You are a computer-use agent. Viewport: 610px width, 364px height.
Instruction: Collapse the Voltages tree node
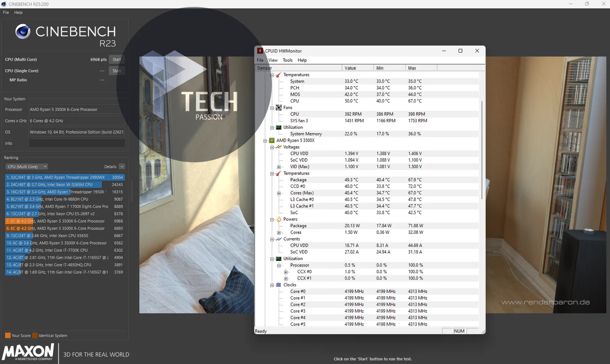(x=272, y=147)
